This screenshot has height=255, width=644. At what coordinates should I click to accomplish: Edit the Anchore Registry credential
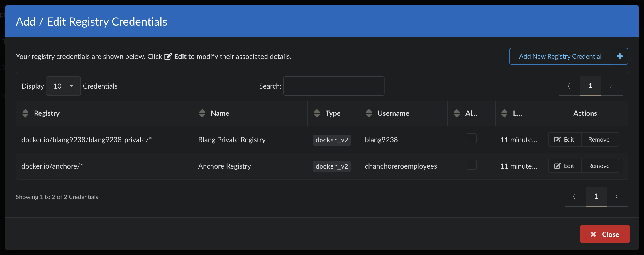coord(565,166)
